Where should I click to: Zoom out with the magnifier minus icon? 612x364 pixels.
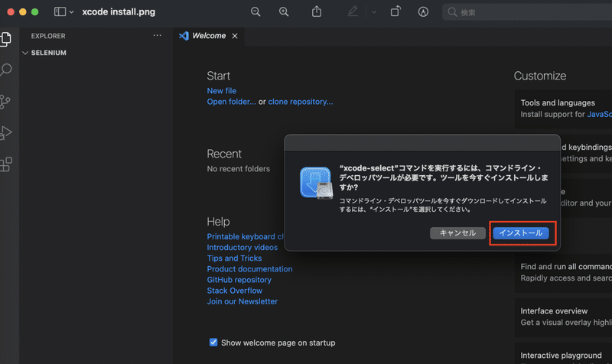tap(256, 11)
